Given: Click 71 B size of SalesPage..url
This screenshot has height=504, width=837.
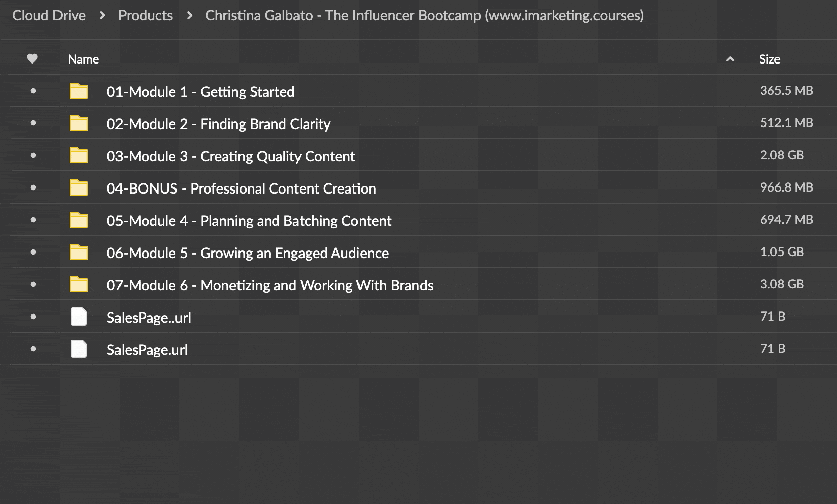Looking at the screenshot, I should point(772,317).
